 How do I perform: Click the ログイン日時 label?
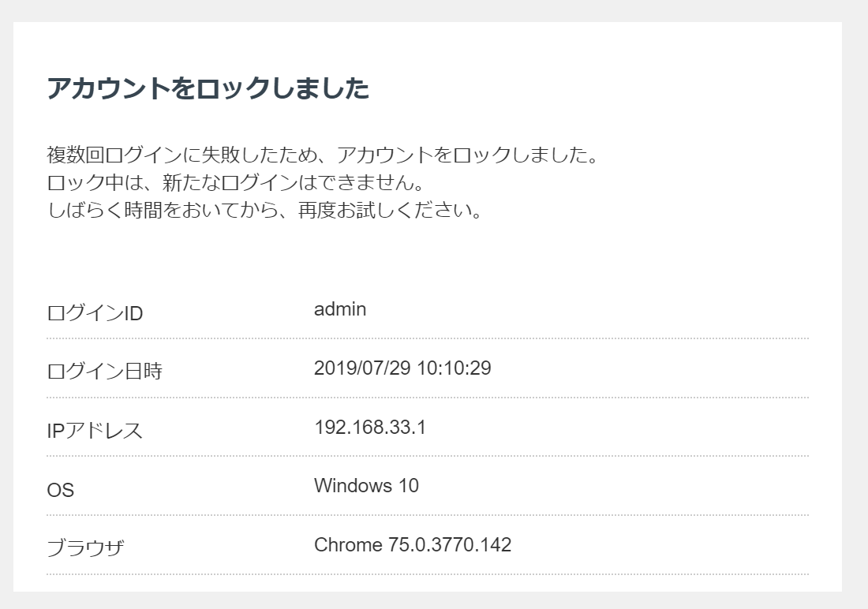pyautogui.click(x=105, y=371)
